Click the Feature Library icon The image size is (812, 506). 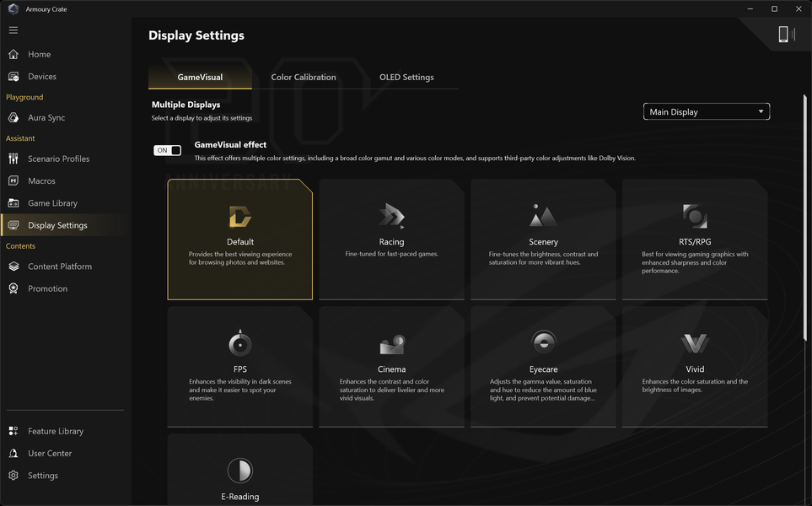[x=13, y=431]
